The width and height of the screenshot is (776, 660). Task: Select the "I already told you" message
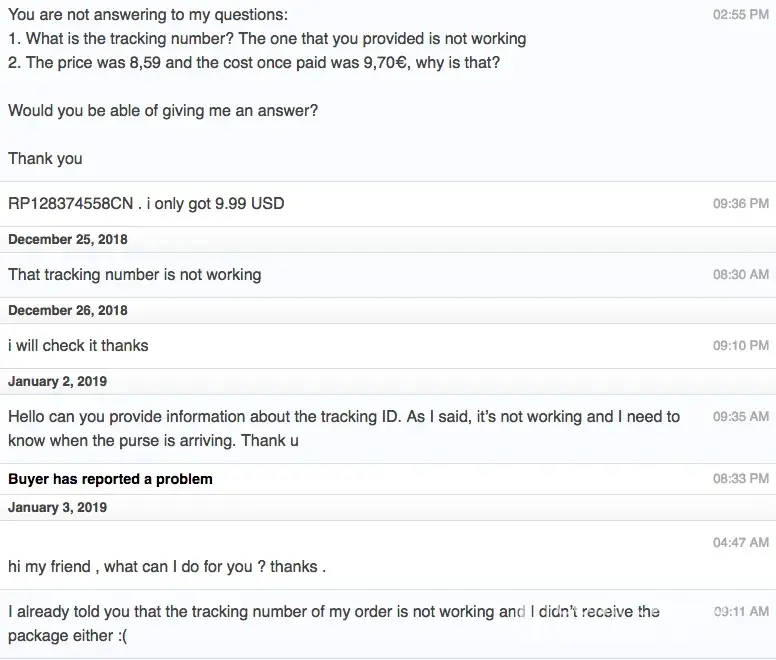(x=333, y=623)
